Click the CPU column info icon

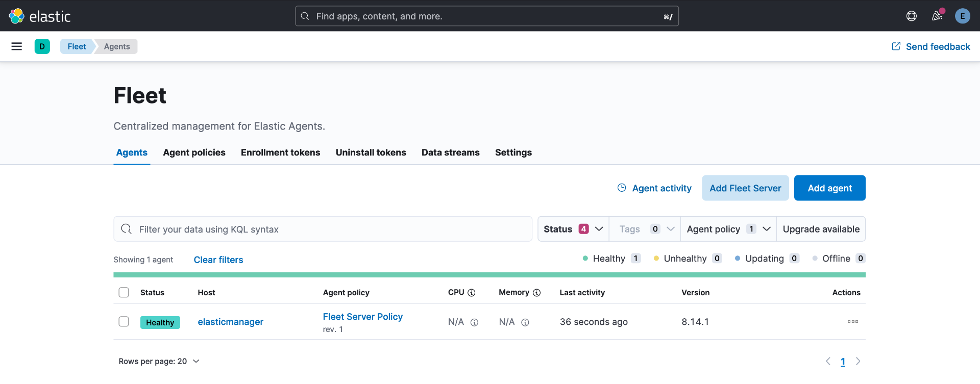point(472,293)
